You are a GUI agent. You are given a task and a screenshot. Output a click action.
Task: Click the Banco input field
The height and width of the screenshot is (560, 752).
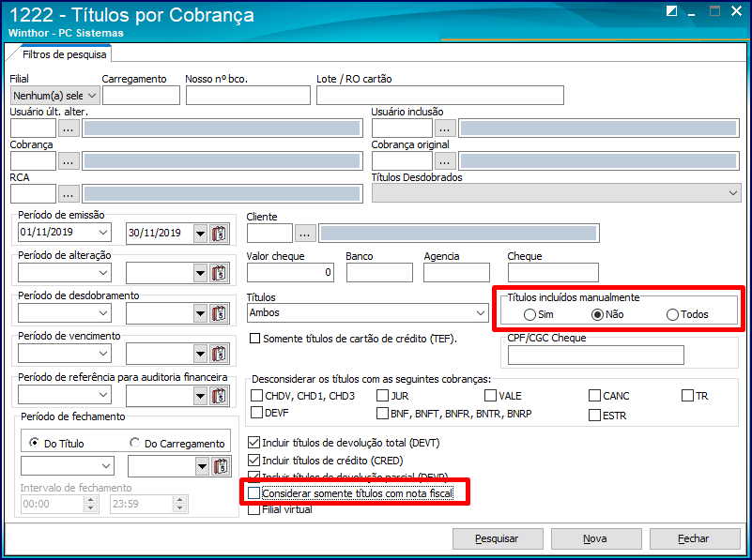(x=379, y=272)
